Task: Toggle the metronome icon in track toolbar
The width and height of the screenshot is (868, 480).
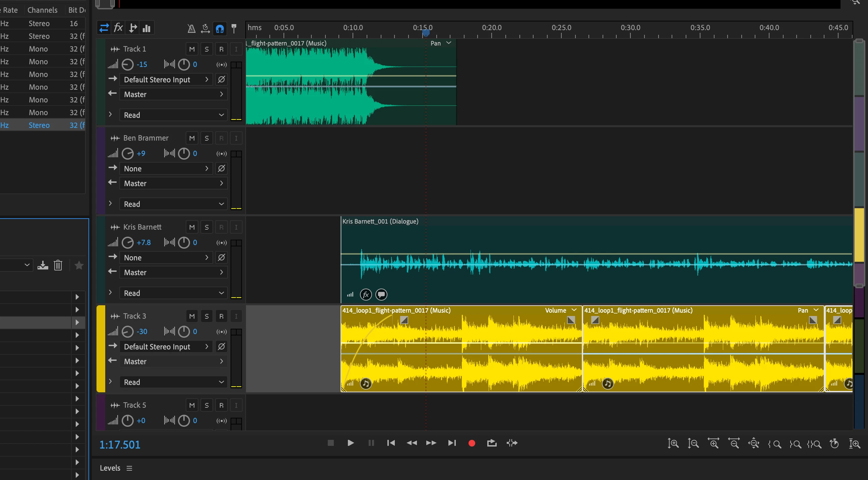Action: [x=191, y=28]
